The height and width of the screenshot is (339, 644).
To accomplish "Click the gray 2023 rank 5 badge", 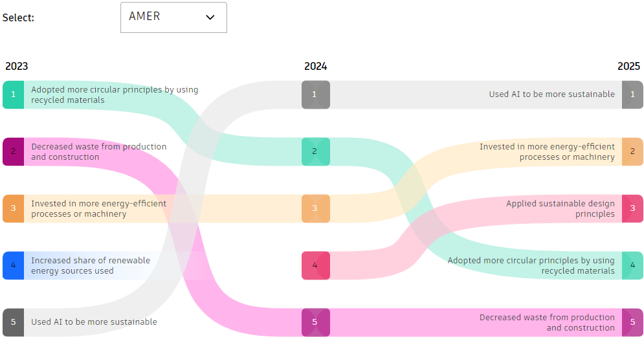I will [x=14, y=322].
